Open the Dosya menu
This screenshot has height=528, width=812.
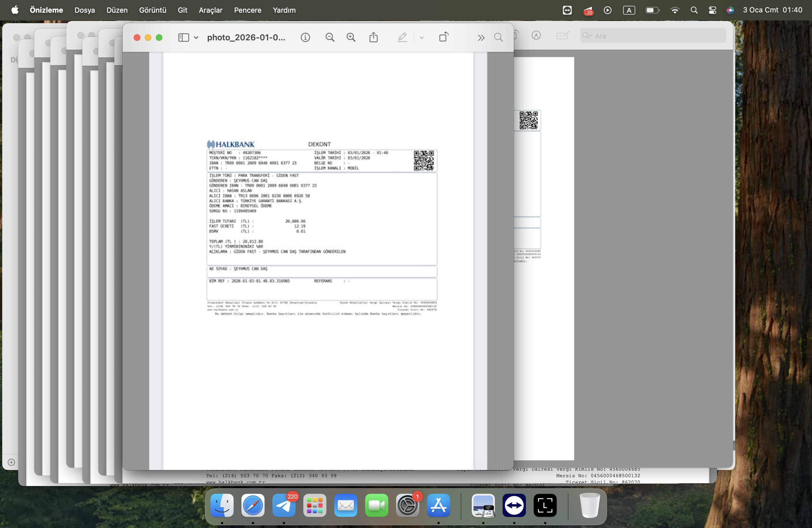pos(85,10)
